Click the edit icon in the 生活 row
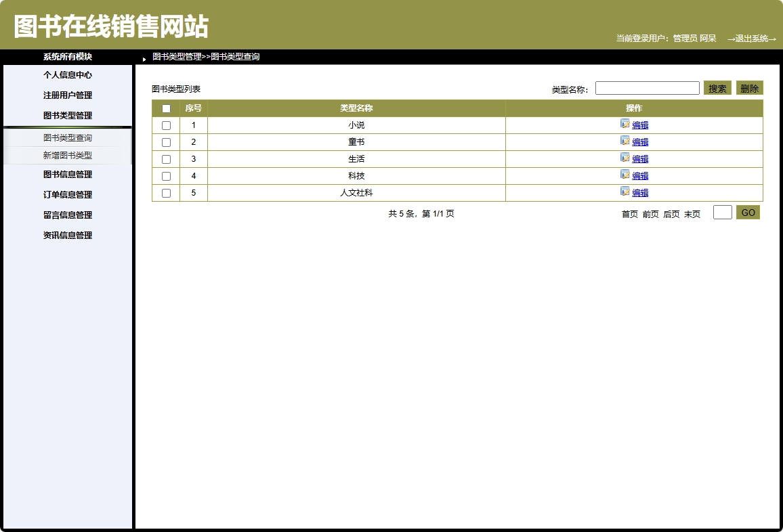The width and height of the screenshot is (783, 532). [625, 158]
